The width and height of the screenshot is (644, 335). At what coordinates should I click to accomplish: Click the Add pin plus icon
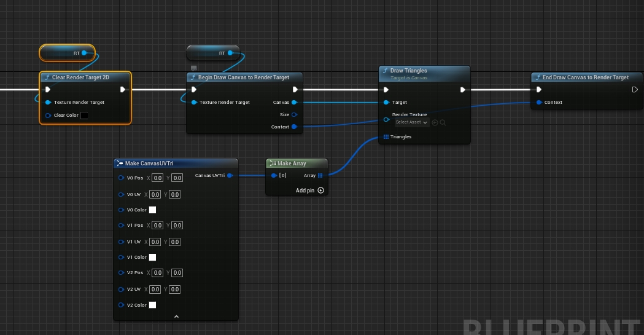click(x=320, y=191)
